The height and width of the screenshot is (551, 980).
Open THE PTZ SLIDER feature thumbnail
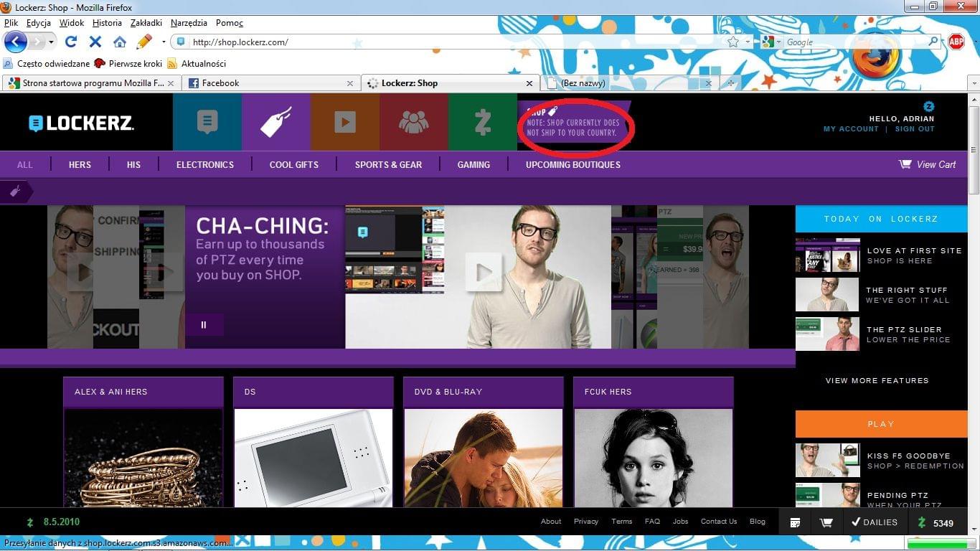(827, 334)
